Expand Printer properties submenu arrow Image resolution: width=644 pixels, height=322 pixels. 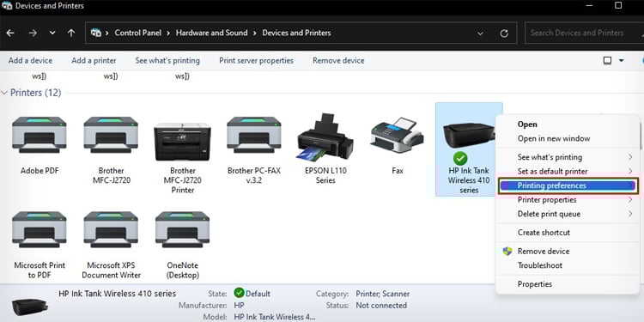(630, 199)
